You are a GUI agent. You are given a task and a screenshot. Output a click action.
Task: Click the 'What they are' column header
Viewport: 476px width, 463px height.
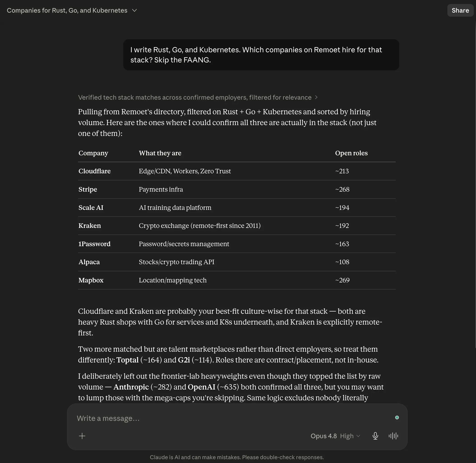(160, 153)
